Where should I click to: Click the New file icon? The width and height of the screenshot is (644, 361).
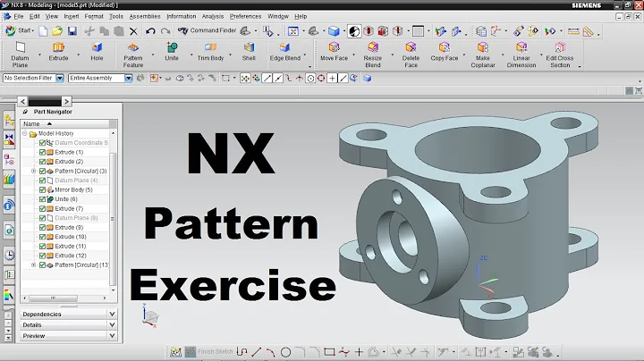click(x=43, y=31)
